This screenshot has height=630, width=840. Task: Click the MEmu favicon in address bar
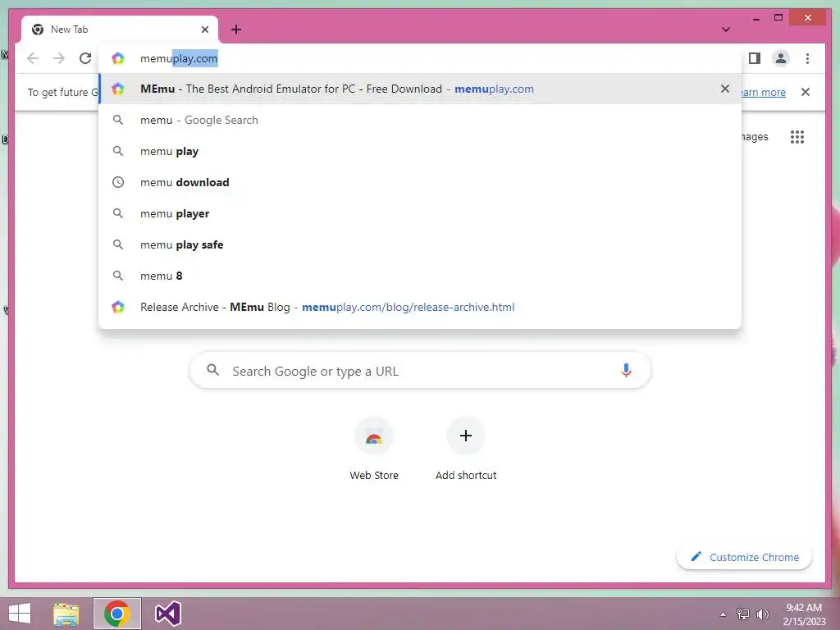tap(118, 58)
